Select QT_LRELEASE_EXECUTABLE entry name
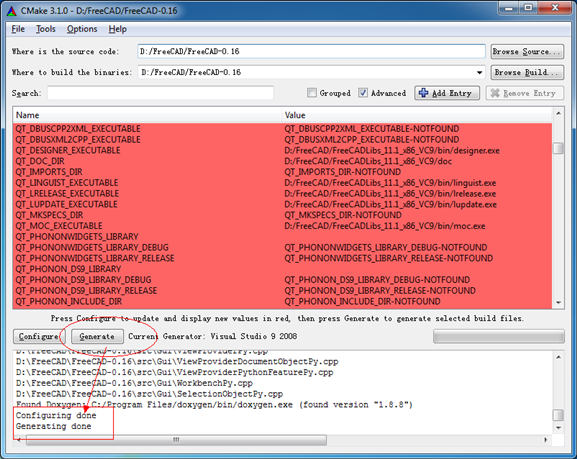Screen dimensions: 577x459 [x=67, y=194]
